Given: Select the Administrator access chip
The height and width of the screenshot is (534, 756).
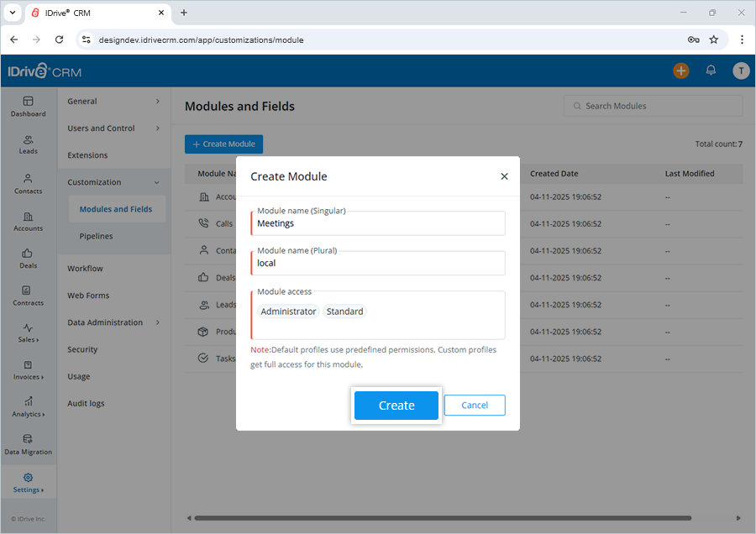Looking at the screenshot, I should pos(287,311).
